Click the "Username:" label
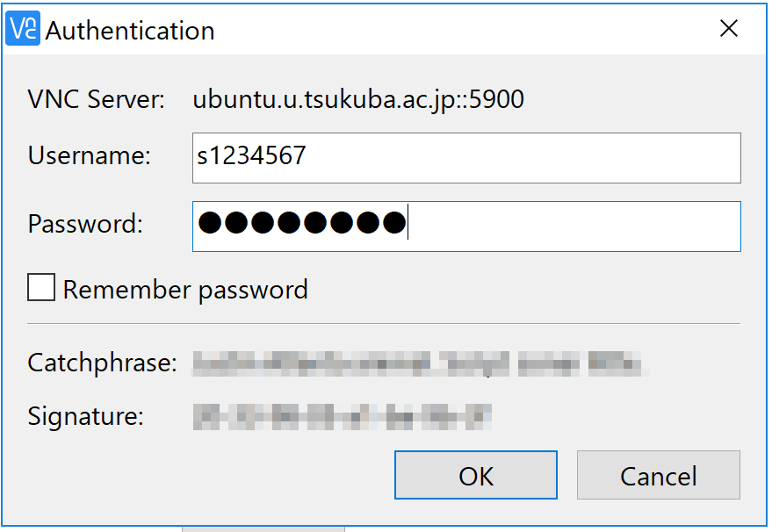This screenshot has width=772, height=532. pos(90,156)
